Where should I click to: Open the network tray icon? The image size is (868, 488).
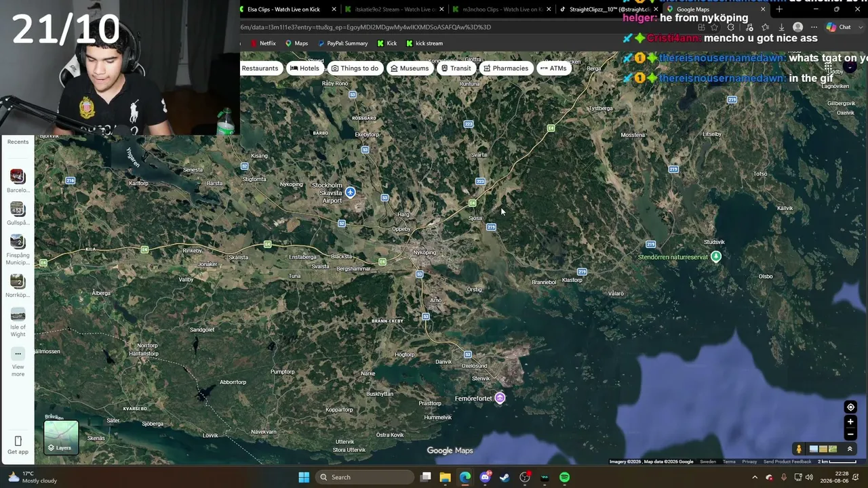coord(798,477)
